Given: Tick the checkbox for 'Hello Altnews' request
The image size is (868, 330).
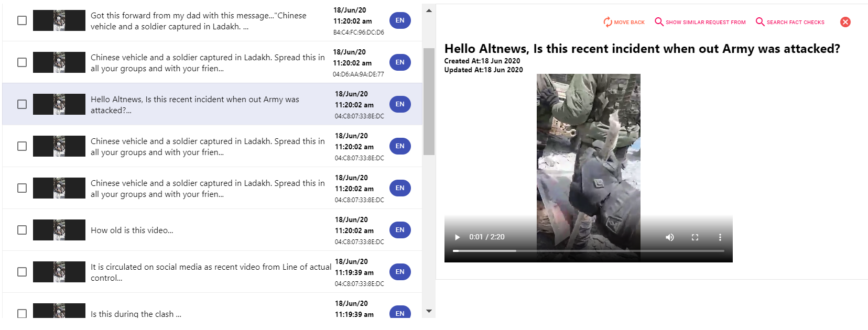Looking at the screenshot, I should coord(22,104).
